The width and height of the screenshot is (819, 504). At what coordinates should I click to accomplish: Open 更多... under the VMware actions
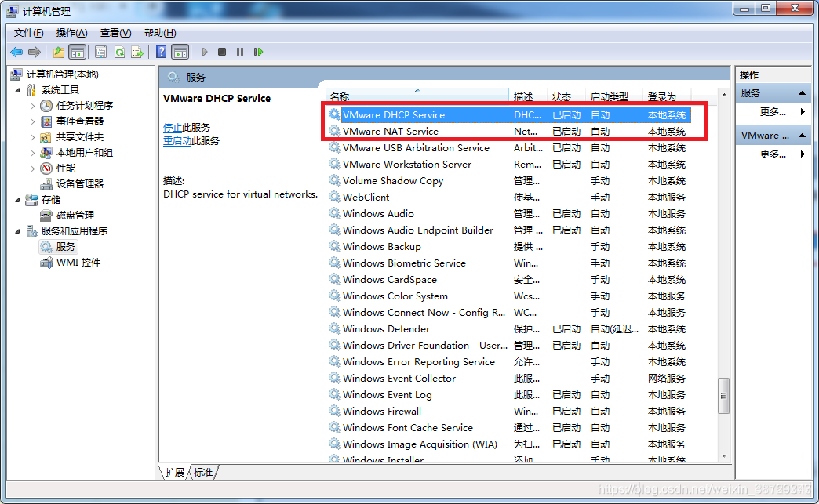point(773,154)
